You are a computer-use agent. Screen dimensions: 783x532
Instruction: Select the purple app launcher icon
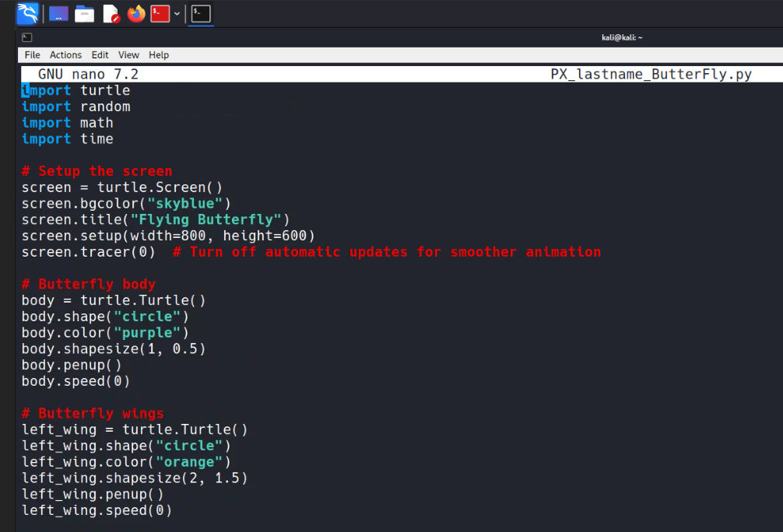pyautogui.click(x=58, y=13)
